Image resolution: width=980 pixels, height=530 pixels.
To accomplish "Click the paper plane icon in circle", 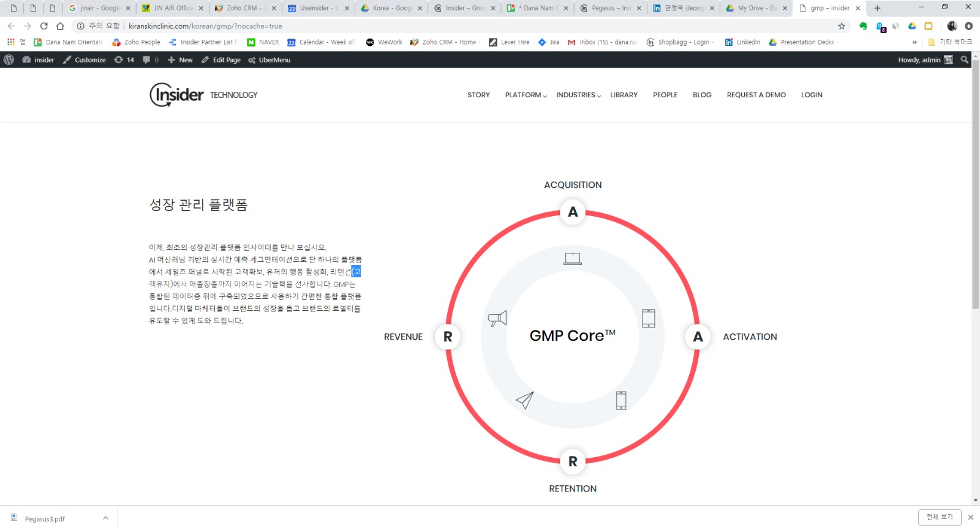I will coord(525,400).
